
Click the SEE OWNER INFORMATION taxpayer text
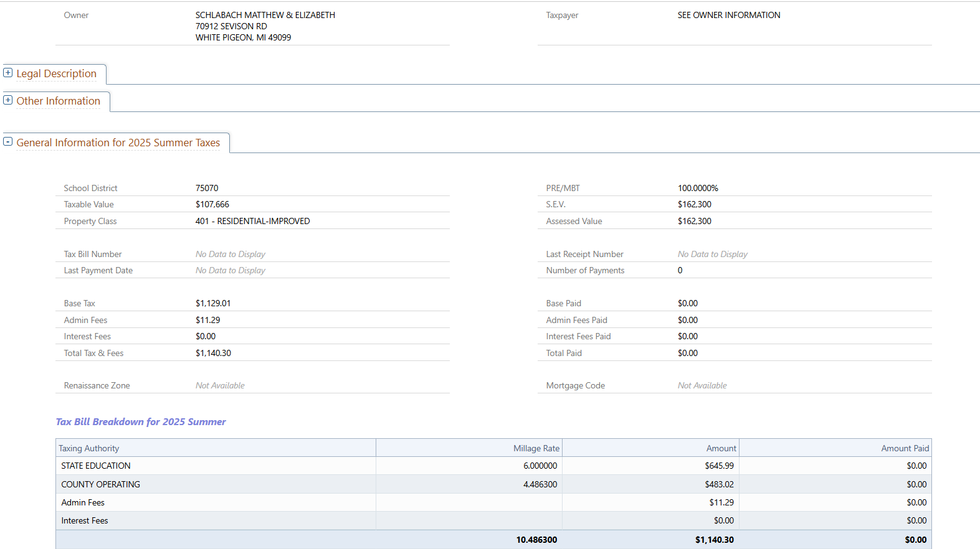coord(728,15)
